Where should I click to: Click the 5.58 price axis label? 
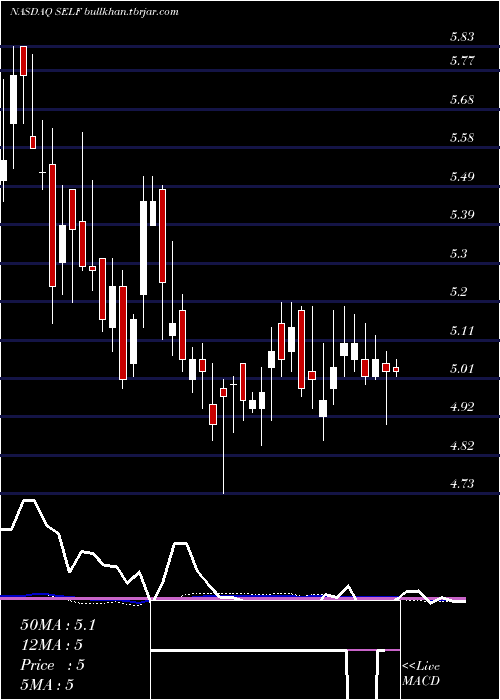(x=462, y=137)
